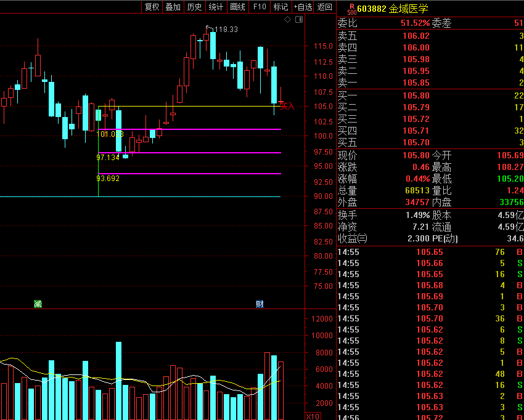Click trade row 105.63 with volume 2

[430, 396]
